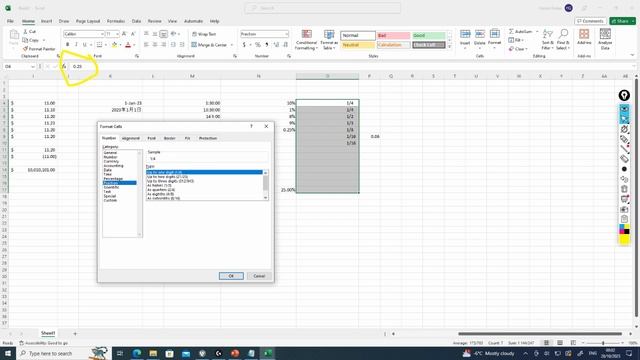Expand the Name Box dropdown

33,66
